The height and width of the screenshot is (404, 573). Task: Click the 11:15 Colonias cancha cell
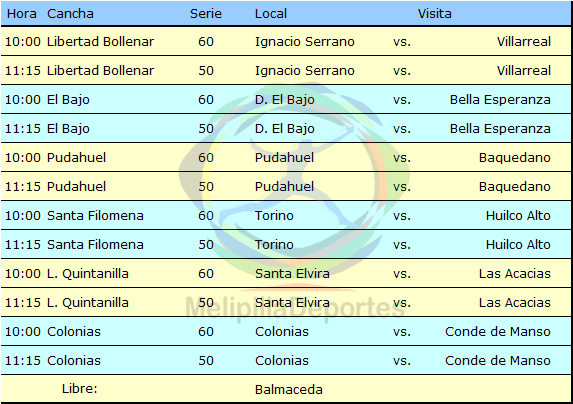click(74, 361)
